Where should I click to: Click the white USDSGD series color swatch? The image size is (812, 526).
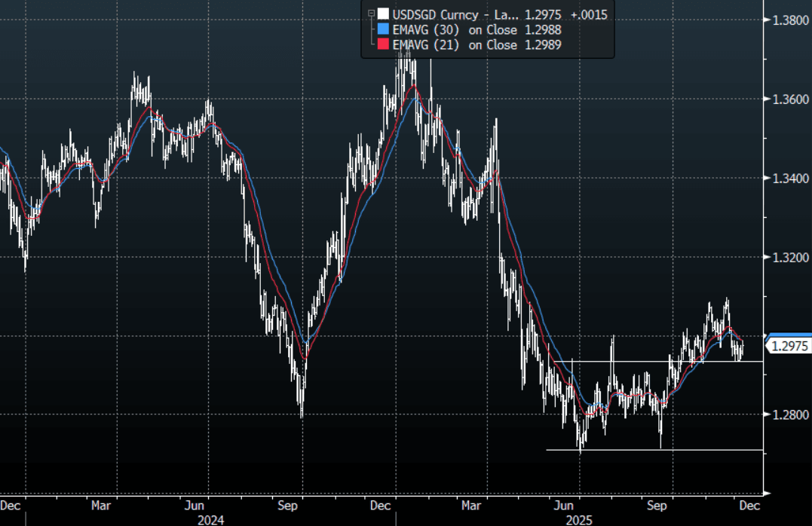383,14
